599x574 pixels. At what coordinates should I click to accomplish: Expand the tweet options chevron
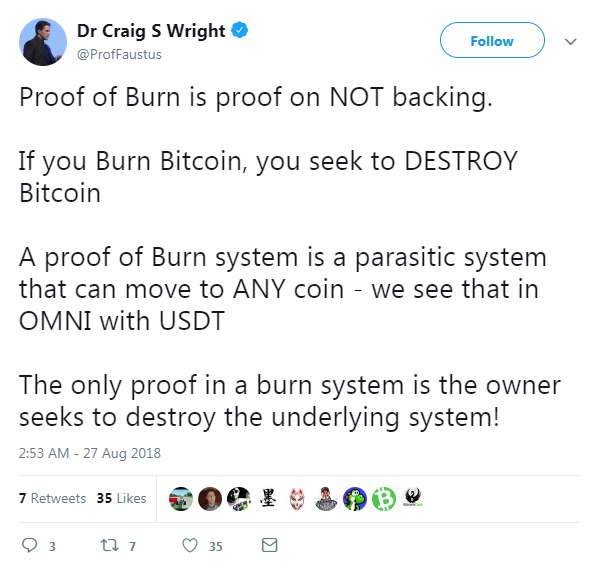click(570, 41)
